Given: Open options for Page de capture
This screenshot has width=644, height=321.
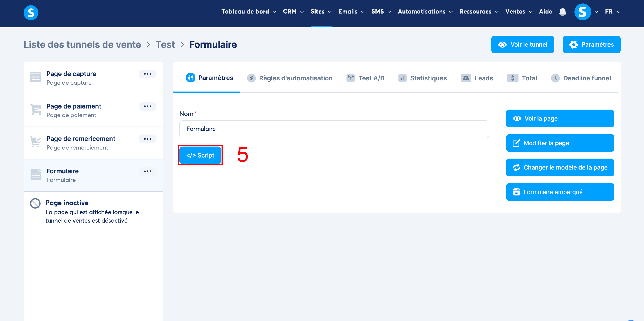Looking at the screenshot, I should click(x=147, y=74).
